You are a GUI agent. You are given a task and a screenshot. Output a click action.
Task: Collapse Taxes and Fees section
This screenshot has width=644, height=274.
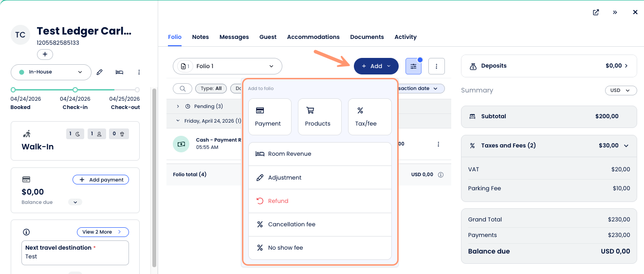[x=626, y=146]
